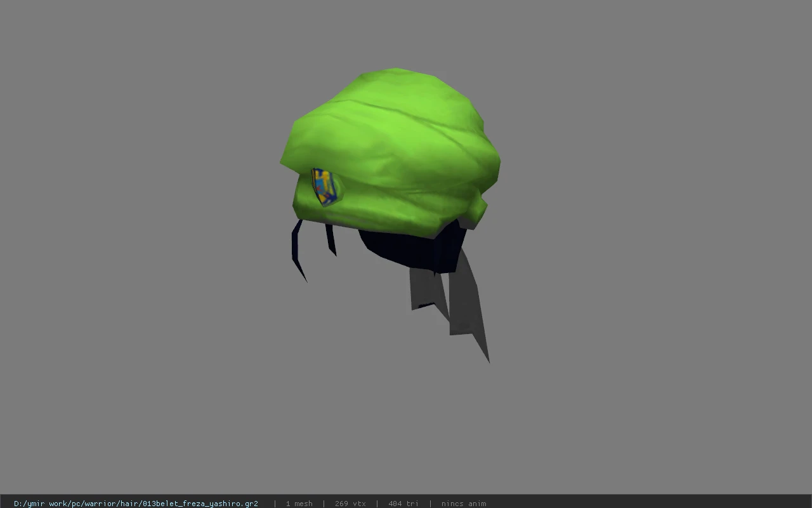Click the shield emblem on the beret
Image resolution: width=812 pixels, height=508 pixels.
pyautogui.click(x=324, y=187)
